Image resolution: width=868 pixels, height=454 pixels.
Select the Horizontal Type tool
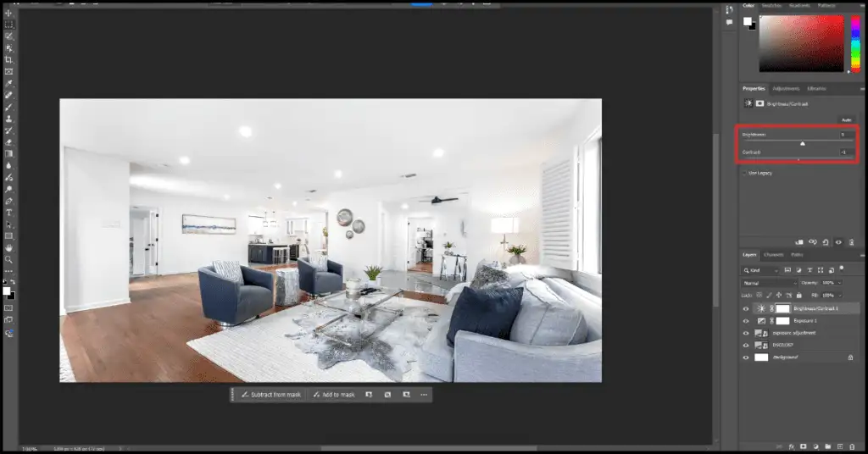8,213
